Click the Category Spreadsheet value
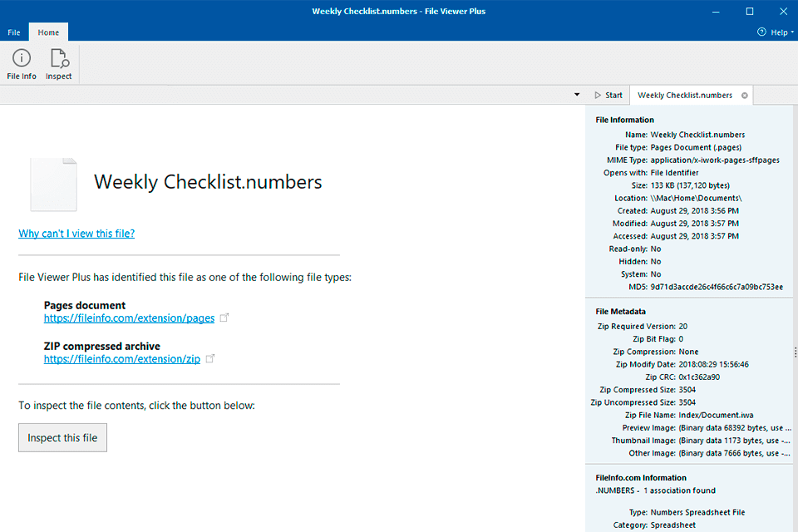The image size is (798, 532). point(672,525)
